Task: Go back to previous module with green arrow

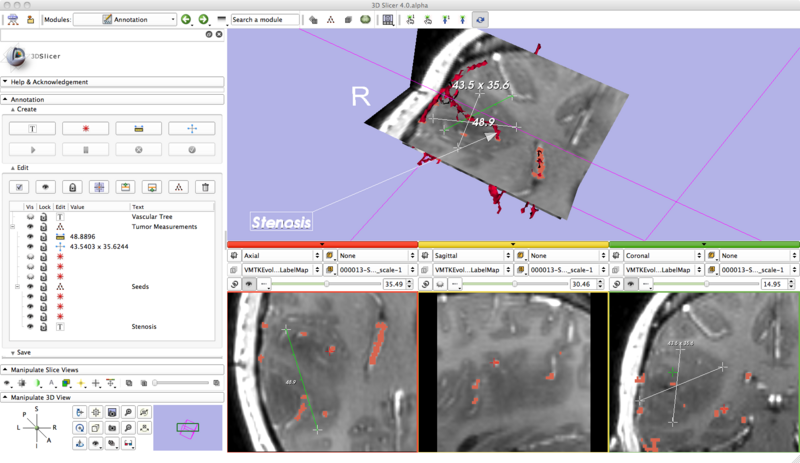Action: pos(186,19)
